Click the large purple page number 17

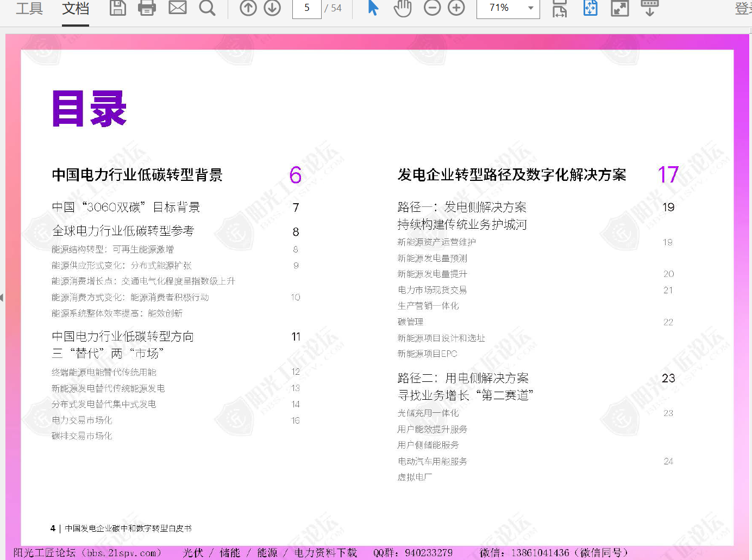(x=668, y=175)
